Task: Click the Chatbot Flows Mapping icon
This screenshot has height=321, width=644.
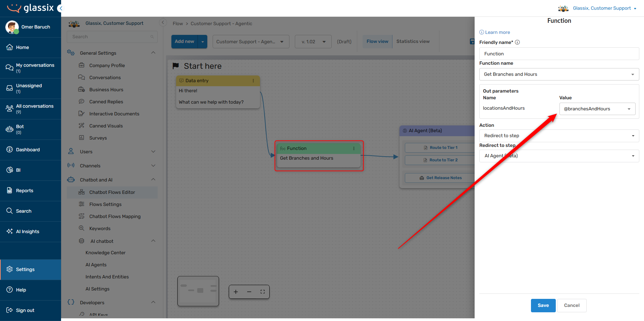Action: click(x=82, y=216)
